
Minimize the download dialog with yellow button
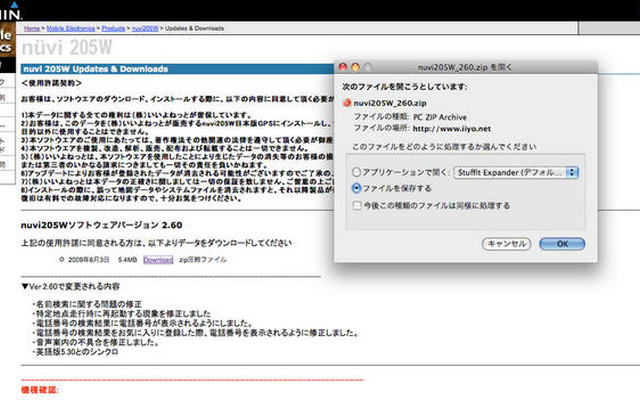356,67
